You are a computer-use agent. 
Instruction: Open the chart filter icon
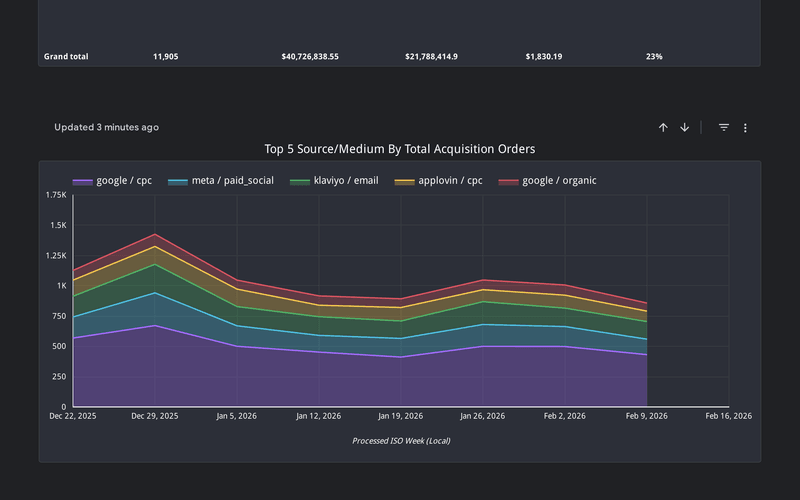point(724,128)
